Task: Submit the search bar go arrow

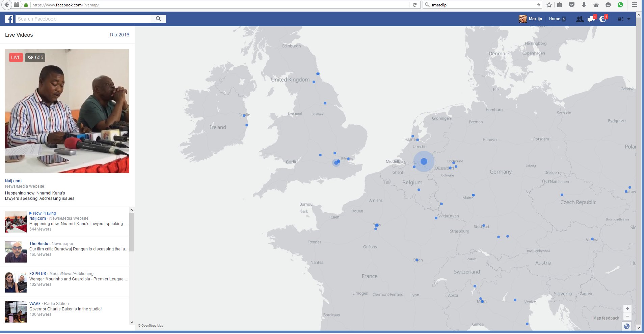Action: pos(539,5)
